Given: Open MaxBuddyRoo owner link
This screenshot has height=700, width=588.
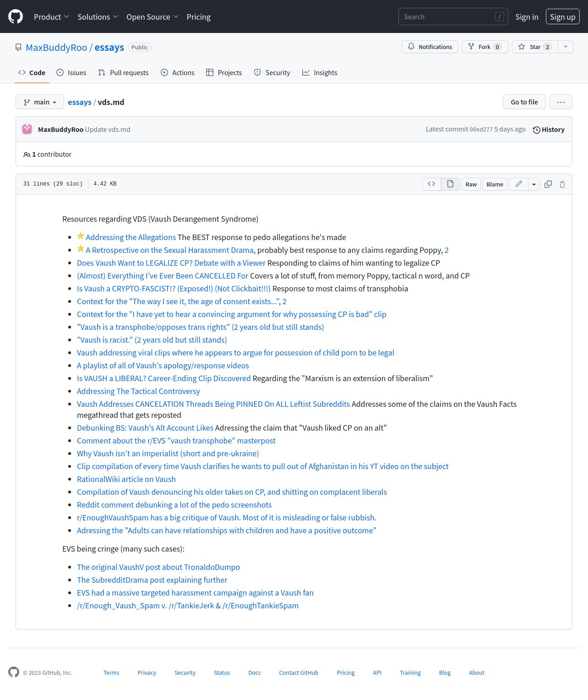Looking at the screenshot, I should click(56, 47).
